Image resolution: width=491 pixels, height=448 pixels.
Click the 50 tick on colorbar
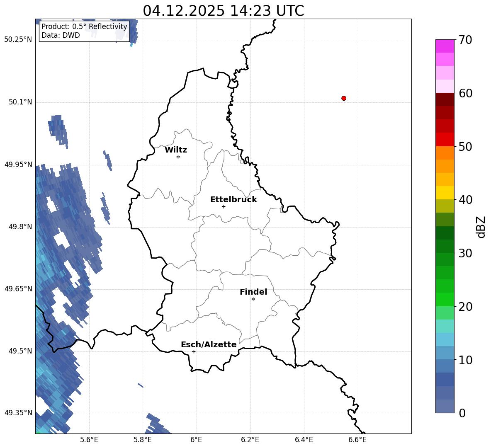point(466,147)
